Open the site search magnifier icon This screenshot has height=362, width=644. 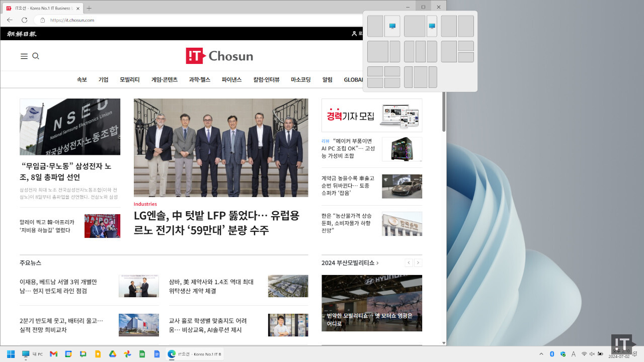click(36, 56)
